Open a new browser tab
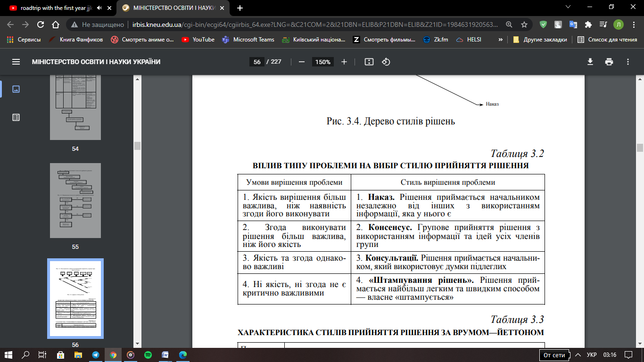644x362 pixels. [x=240, y=8]
